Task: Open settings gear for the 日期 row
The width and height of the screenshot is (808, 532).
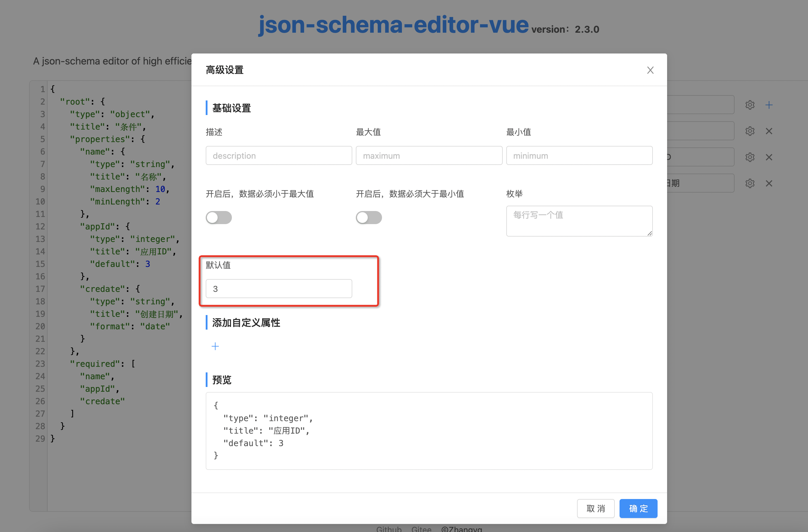Action: click(750, 183)
